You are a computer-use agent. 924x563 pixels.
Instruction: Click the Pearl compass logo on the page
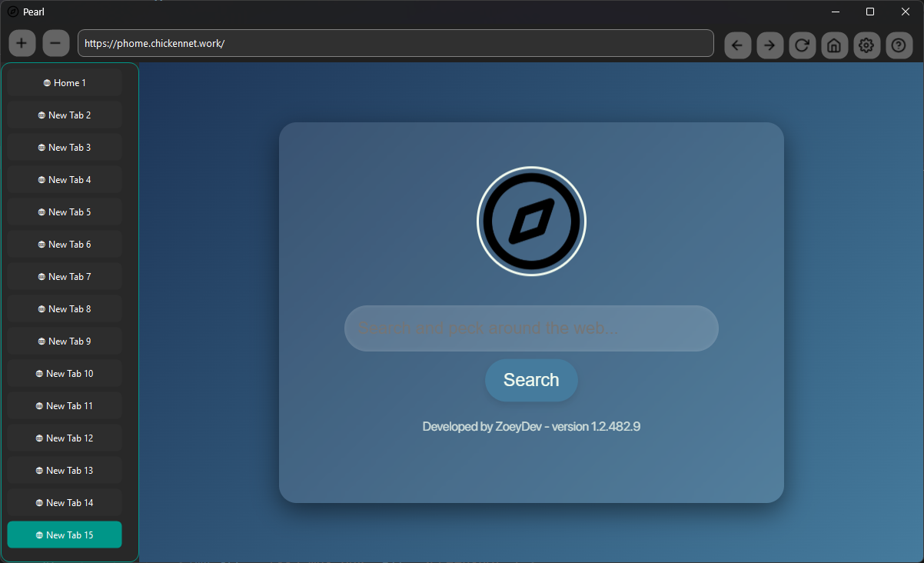531,221
